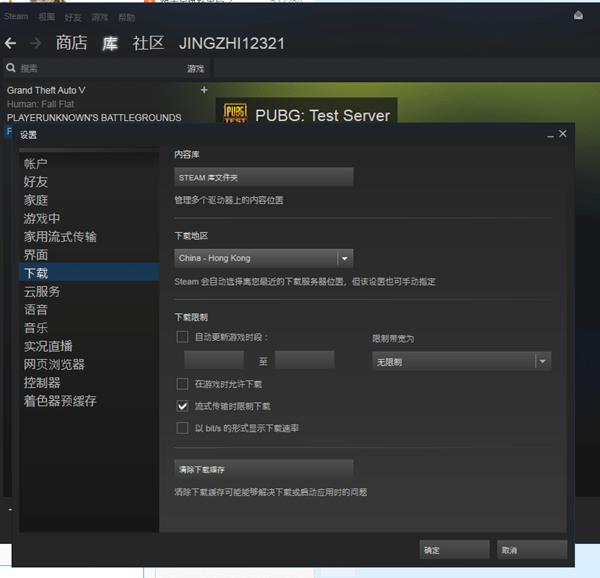Click the STEAM 库文件夹 button
The width and height of the screenshot is (600, 578).
point(264,177)
